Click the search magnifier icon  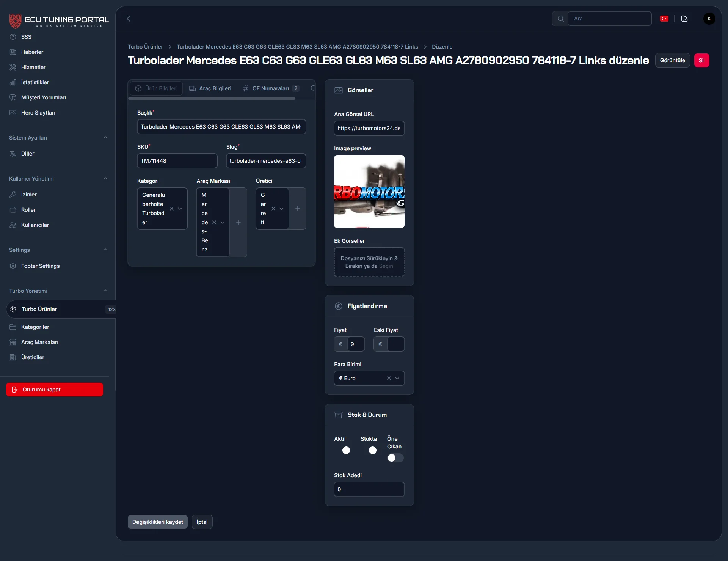pos(560,19)
